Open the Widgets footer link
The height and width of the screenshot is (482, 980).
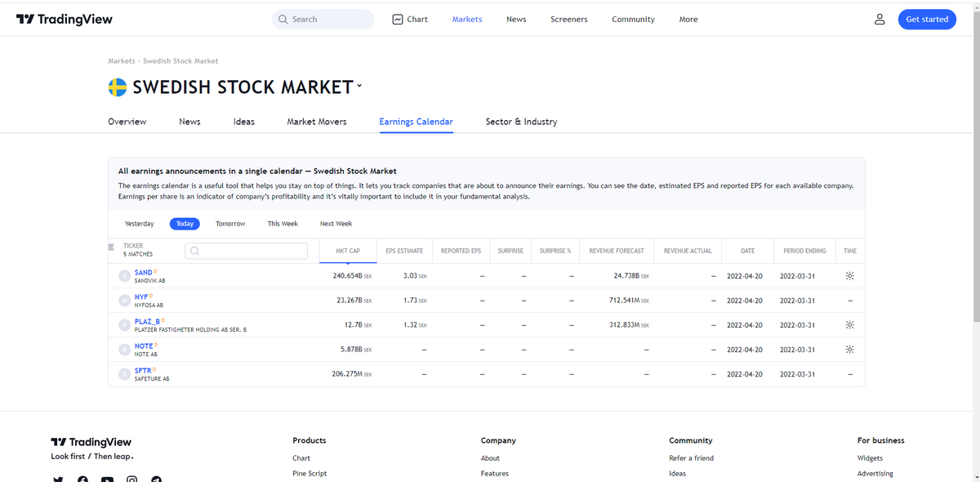coord(870,458)
